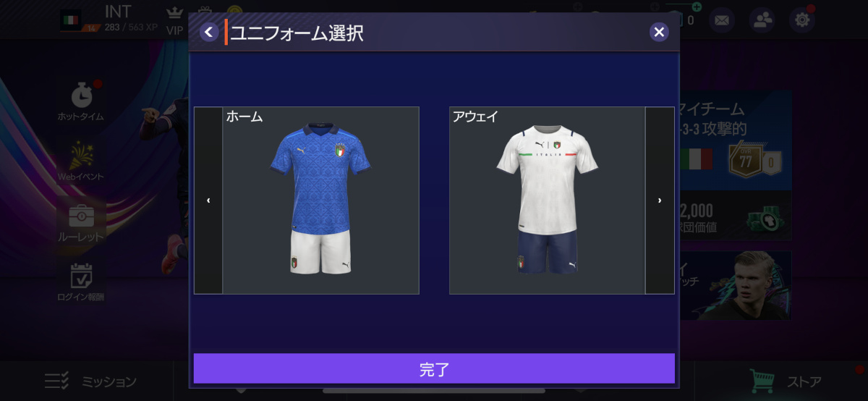Image resolution: width=868 pixels, height=401 pixels.
Task: Close the ユニフォーム選択 dialog
Action: pyautogui.click(x=658, y=32)
